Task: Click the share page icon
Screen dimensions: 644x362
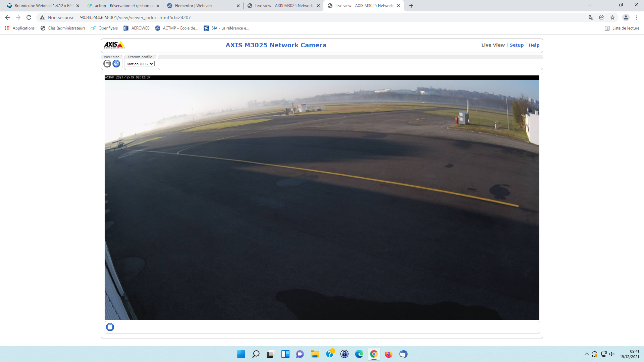Action: (x=602, y=17)
